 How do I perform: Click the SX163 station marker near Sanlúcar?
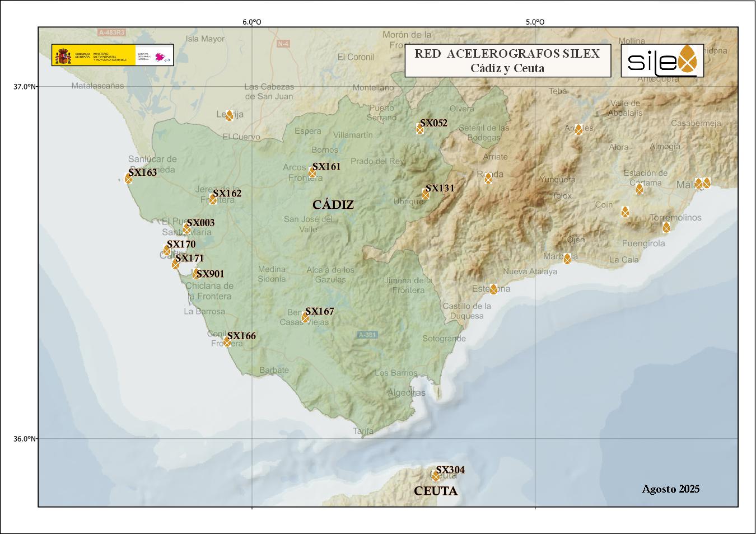pyautogui.click(x=129, y=179)
